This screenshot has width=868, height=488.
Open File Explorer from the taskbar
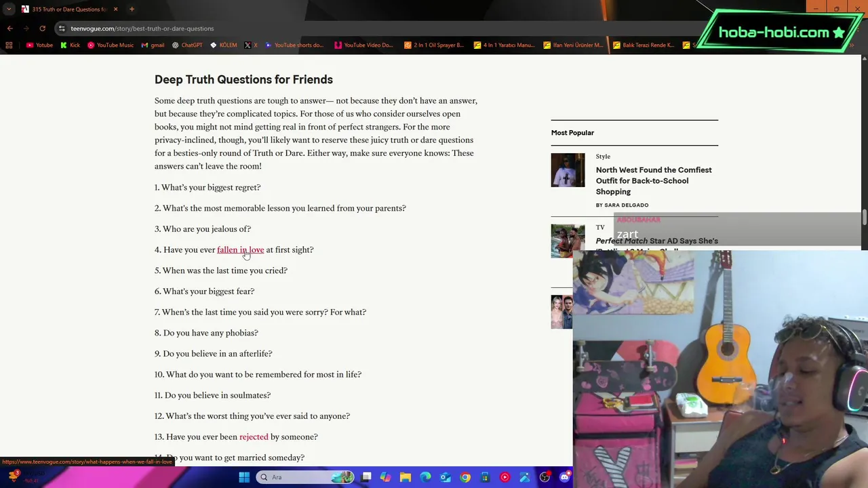406,477
